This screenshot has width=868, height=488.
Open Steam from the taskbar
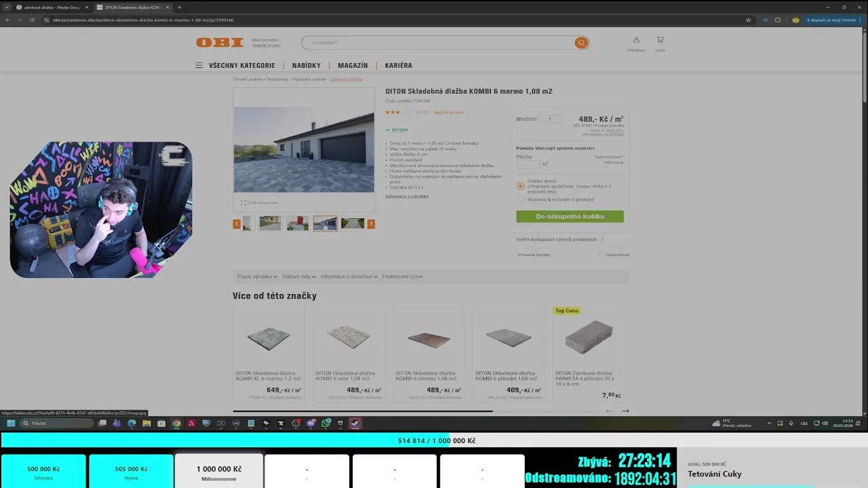coord(355,424)
